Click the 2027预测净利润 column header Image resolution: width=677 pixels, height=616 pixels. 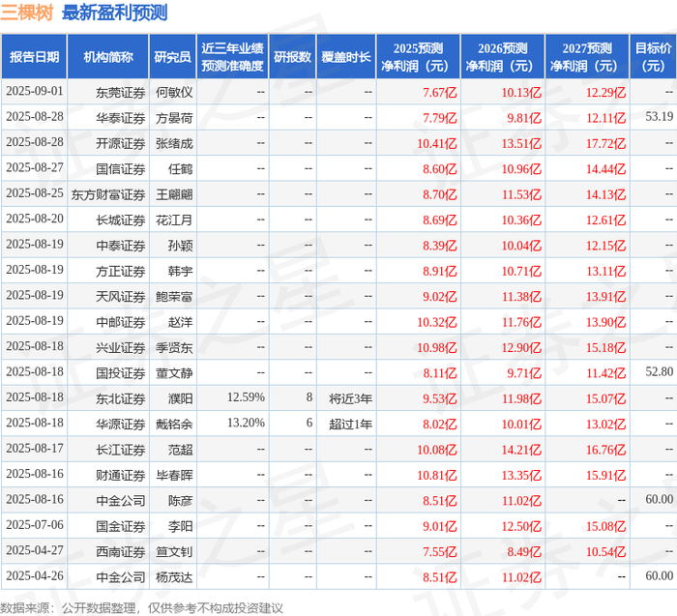coord(587,57)
